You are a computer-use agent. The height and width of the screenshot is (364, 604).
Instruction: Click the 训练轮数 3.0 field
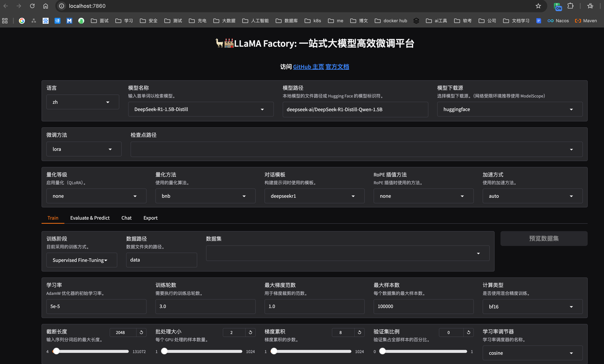click(x=205, y=306)
